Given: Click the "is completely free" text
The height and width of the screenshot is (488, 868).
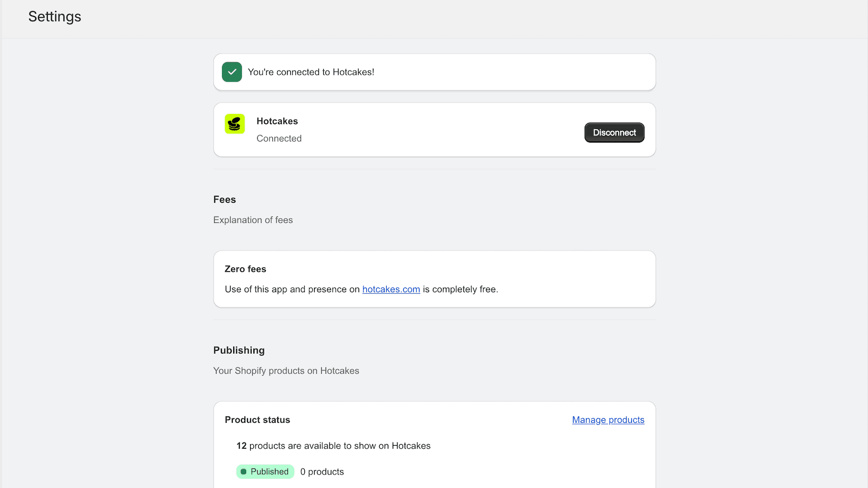Looking at the screenshot, I should [460, 290].
